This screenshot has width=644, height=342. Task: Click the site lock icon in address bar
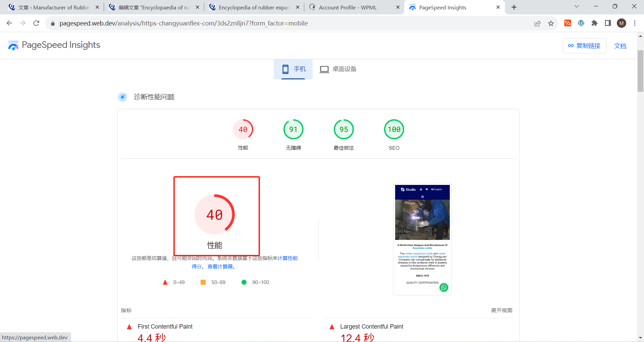pos(53,23)
